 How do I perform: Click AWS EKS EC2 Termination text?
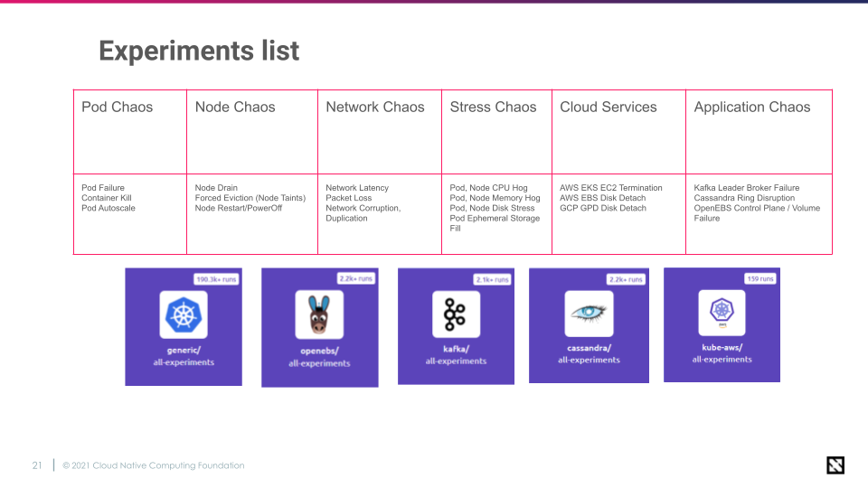[610, 188]
